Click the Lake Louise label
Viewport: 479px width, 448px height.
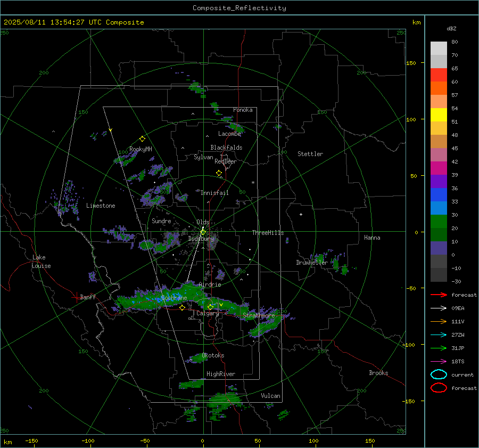click(41, 262)
